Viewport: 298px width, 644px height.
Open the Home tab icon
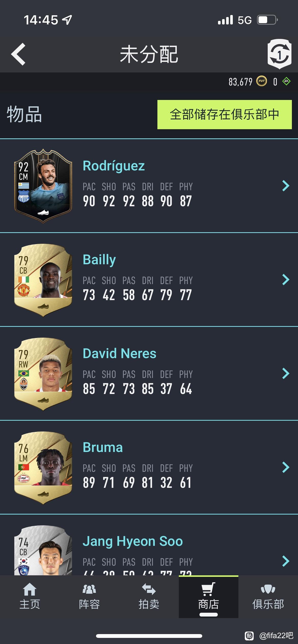pos(30,589)
